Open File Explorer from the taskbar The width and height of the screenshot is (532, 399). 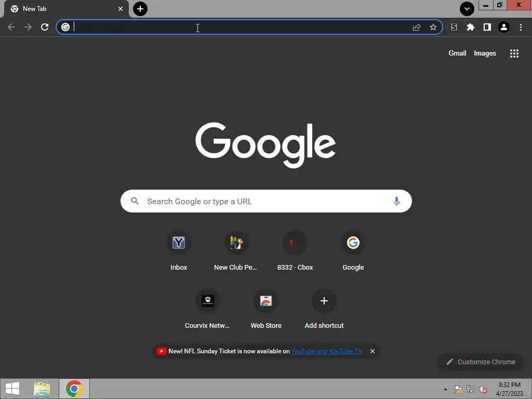[x=42, y=389]
